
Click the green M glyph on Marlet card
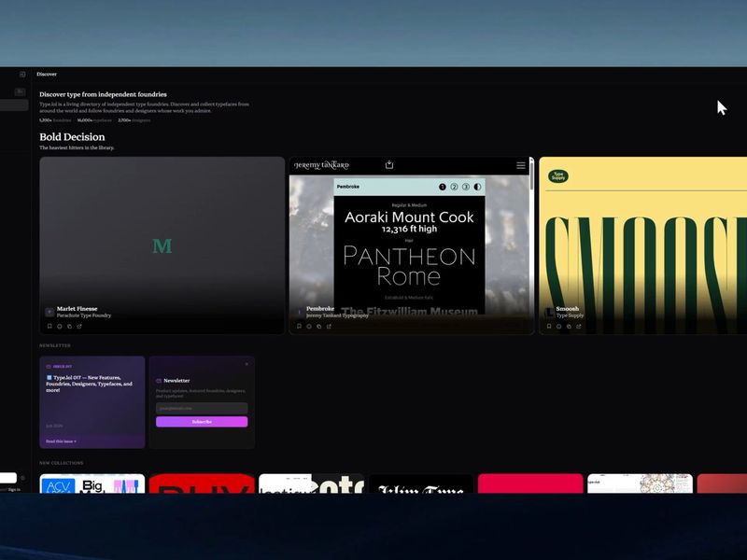[x=162, y=245]
